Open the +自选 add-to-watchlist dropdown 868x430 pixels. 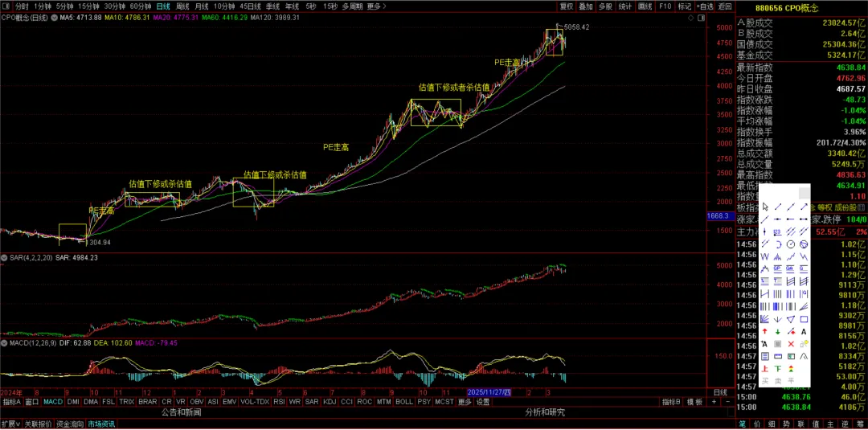point(705,6)
